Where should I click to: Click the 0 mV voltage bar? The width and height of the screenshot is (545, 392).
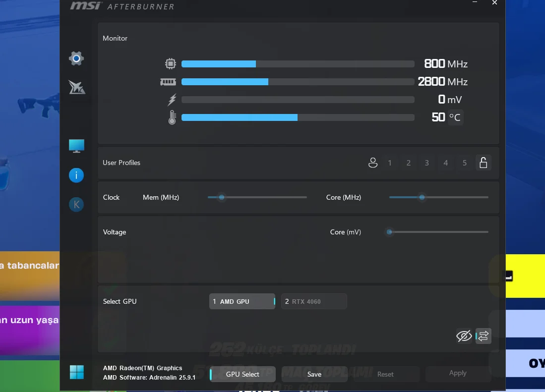(298, 100)
